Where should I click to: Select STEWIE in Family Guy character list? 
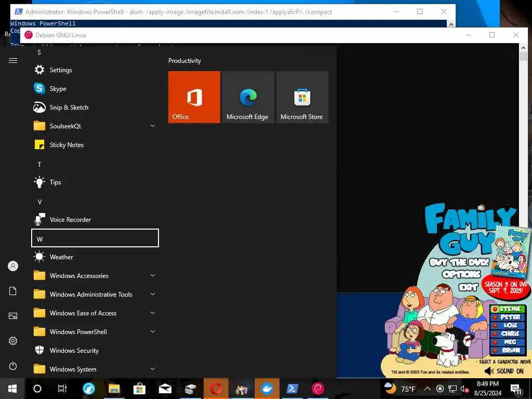(x=508, y=309)
